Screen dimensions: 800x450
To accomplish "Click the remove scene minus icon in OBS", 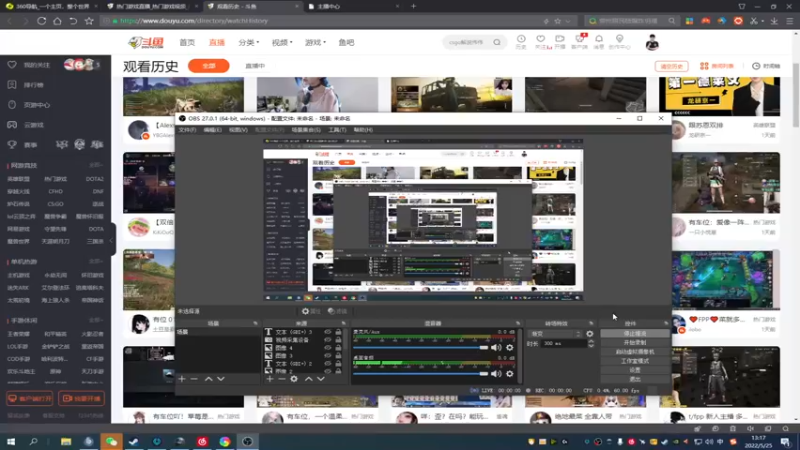I will click(194, 379).
